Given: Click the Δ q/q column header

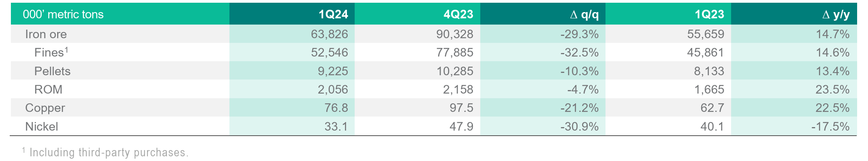Looking at the screenshot, I should [584, 14].
